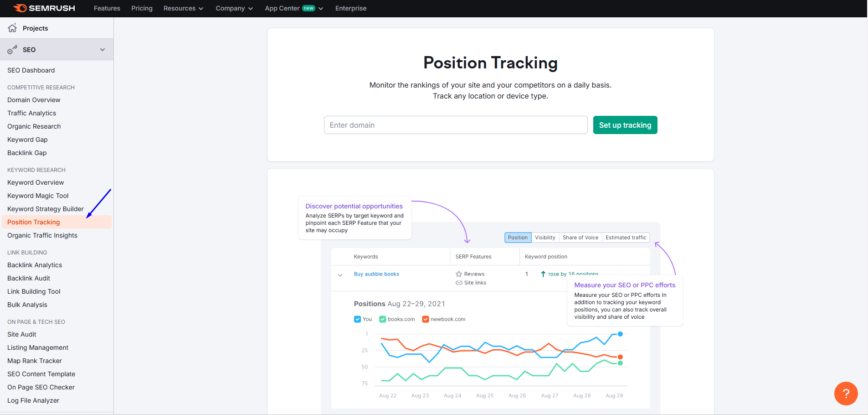Click the Site links icon
This screenshot has height=415, width=868.
tap(459, 283)
